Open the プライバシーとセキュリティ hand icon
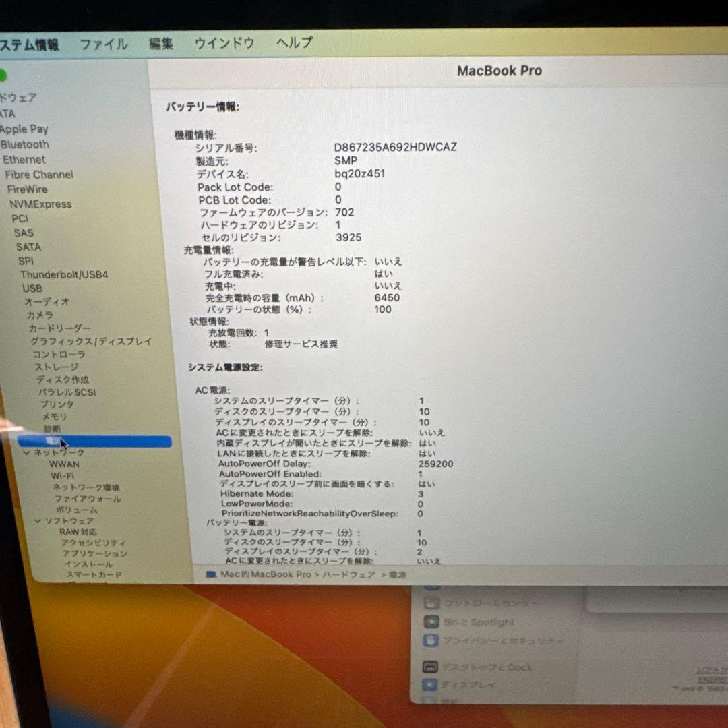This screenshot has width=728, height=728. [431, 641]
